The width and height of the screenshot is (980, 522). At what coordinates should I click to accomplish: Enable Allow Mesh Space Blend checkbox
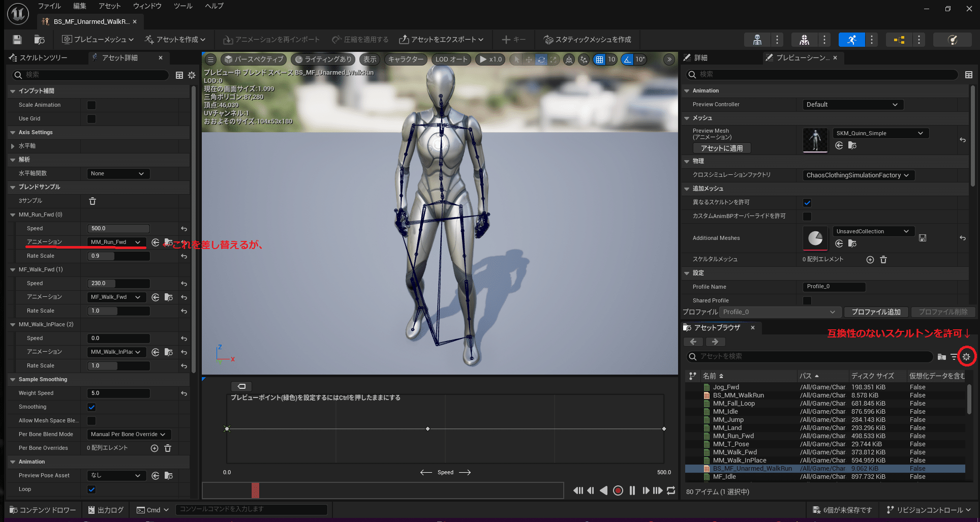click(91, 421)
